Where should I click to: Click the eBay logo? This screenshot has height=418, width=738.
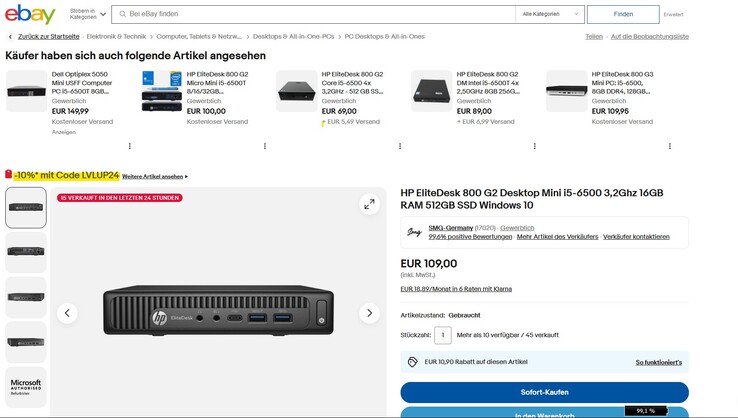(30, 14)
